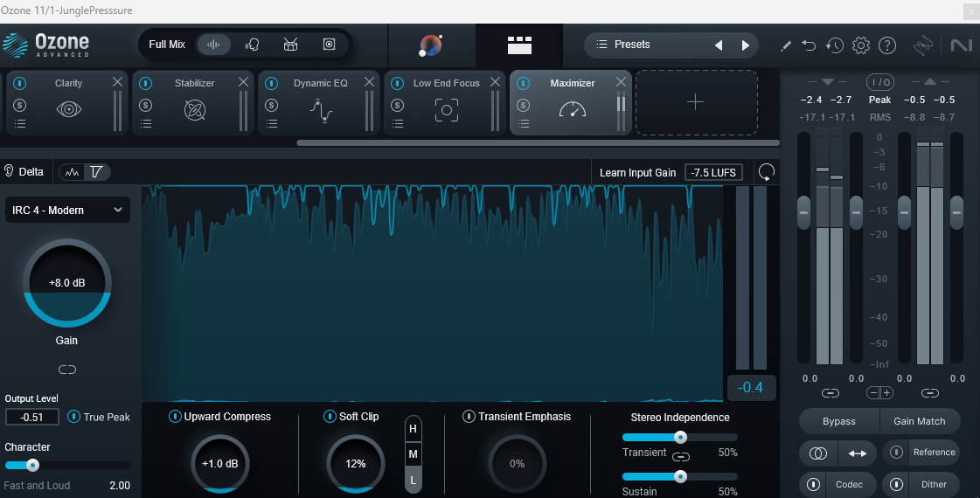The image size is (980, 498).
Task: Toggle Soft Clip power
Action: pyautogui.click(x=330, y=416)
